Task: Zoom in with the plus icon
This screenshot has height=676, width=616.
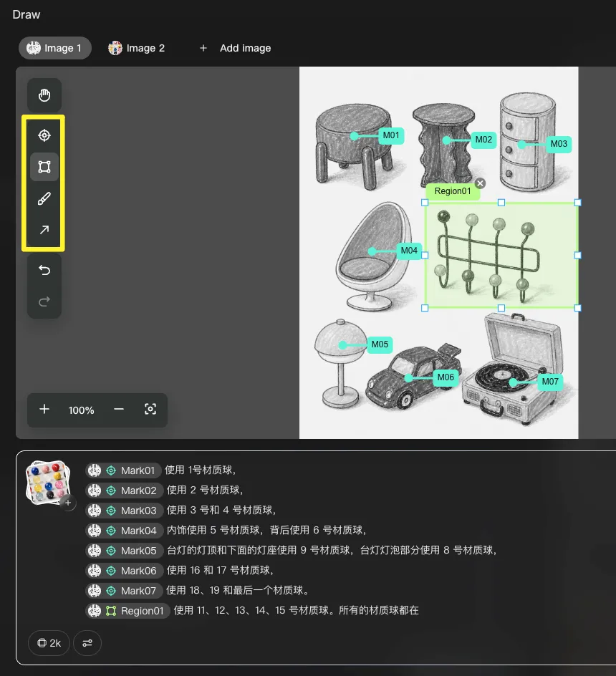Action: point(44,409)
